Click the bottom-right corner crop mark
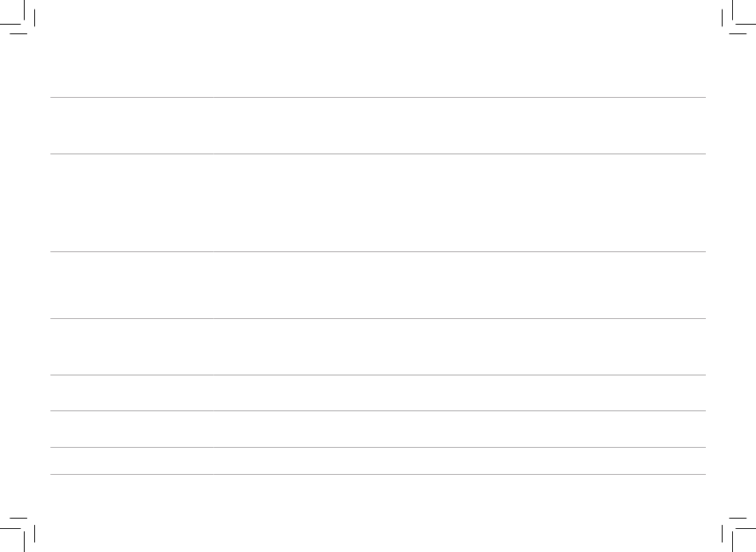756x552 pixels. (738, 535)
